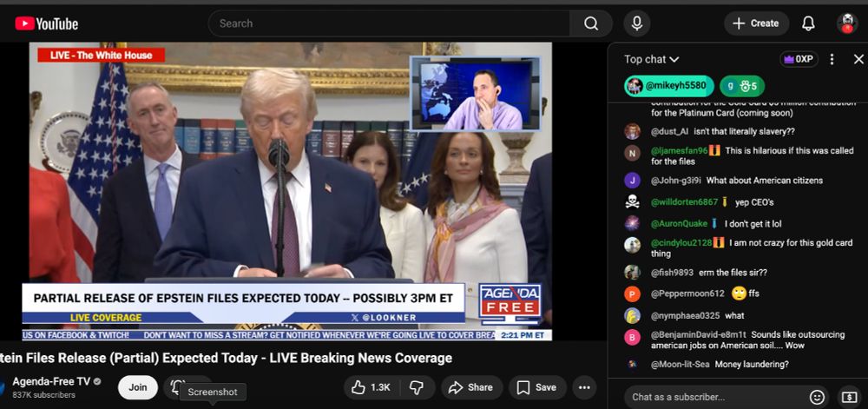The width and height of the screenshot is (868, 409).
Task: Open the green reactions chip with 5
Action: pyautogui.click(x=742, y=86)
